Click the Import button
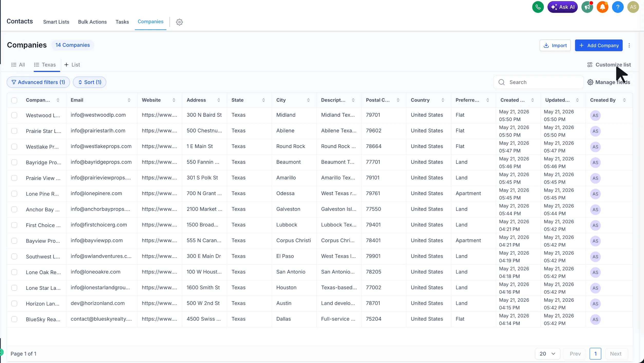 (555, 46)
